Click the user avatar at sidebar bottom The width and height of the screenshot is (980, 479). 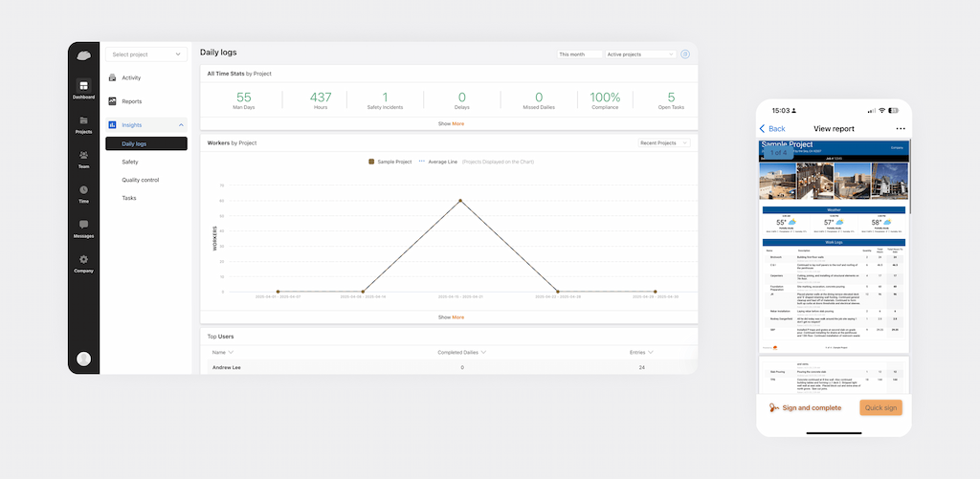(x=84, y=359)
